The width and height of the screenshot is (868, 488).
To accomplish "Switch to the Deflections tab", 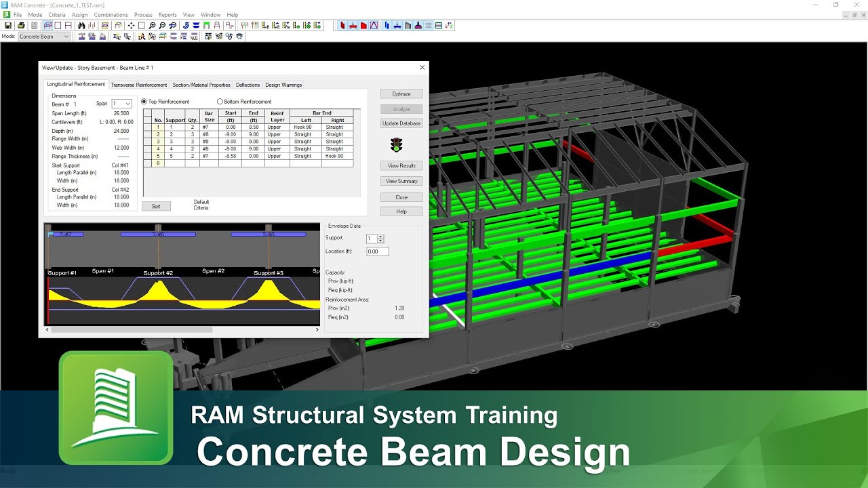I will click(x=248, y=85).
